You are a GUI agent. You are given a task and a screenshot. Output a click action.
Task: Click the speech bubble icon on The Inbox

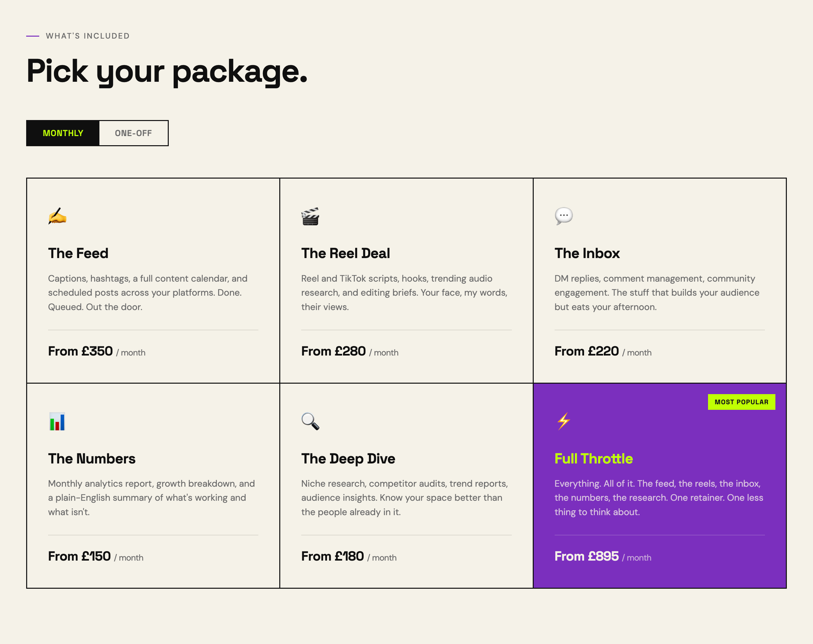click(x=564, y=216)
